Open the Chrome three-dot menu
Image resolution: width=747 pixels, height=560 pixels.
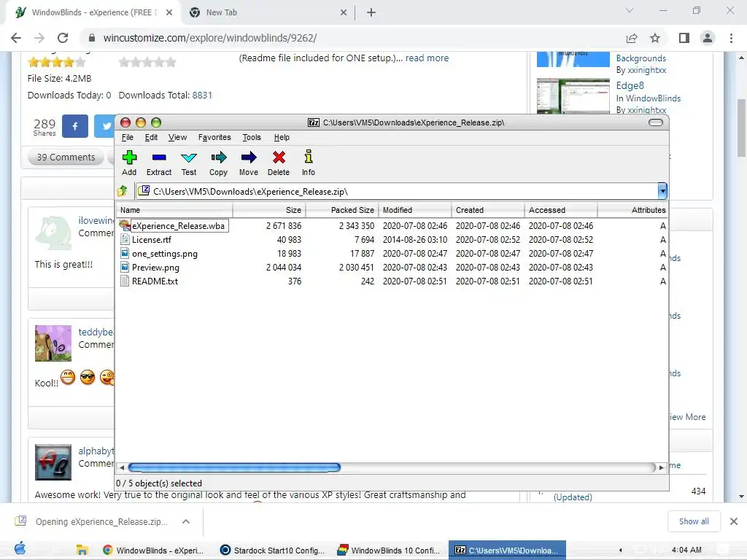[731, 38]
